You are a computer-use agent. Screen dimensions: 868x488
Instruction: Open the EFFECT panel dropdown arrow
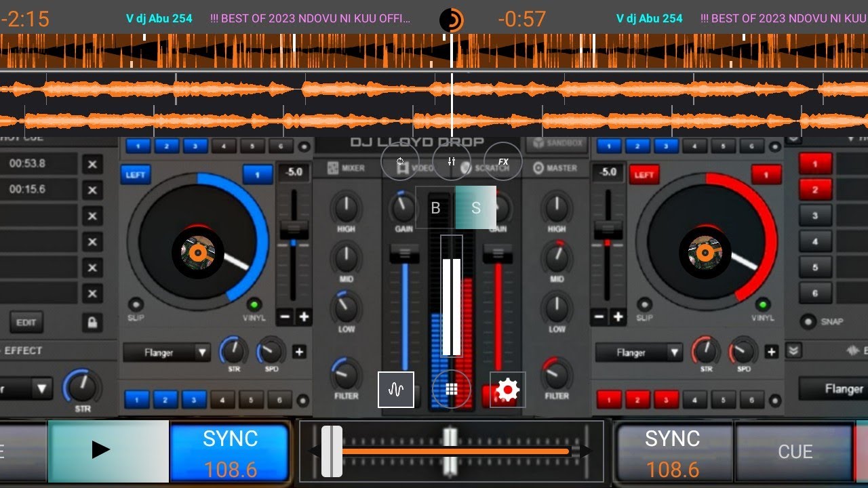click(42, 389)
